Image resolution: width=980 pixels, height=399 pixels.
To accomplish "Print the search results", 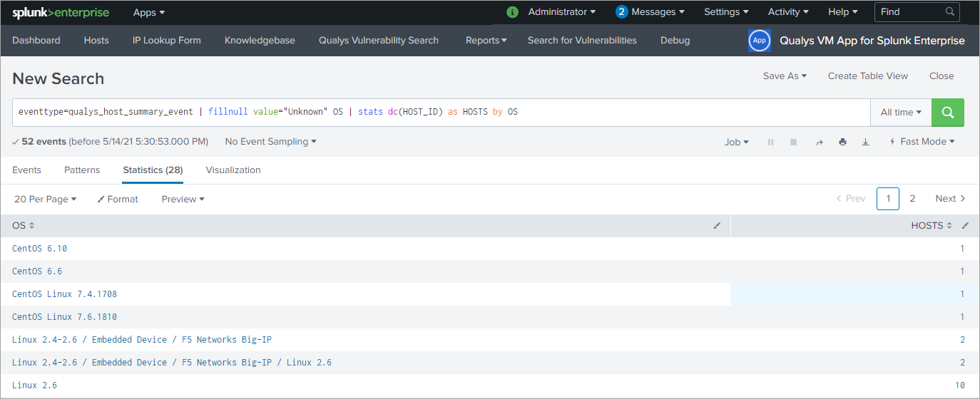I will (x=842, y=142).
